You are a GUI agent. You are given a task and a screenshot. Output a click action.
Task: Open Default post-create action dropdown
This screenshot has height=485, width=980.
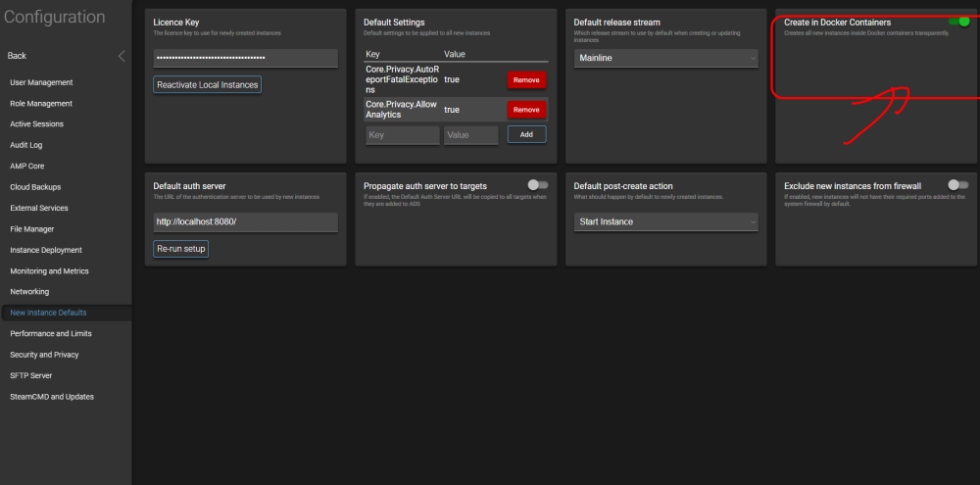coord(666,221)
